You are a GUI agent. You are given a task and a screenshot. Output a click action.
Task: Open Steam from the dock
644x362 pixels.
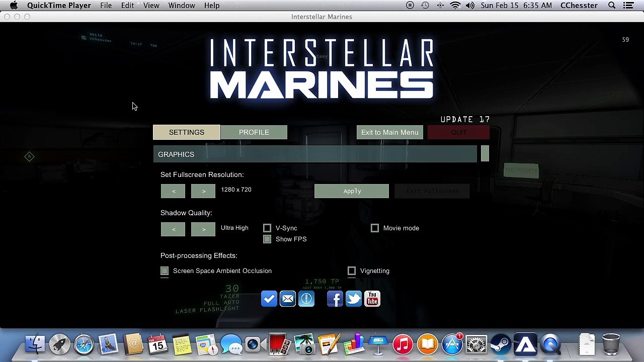point(501,345)
